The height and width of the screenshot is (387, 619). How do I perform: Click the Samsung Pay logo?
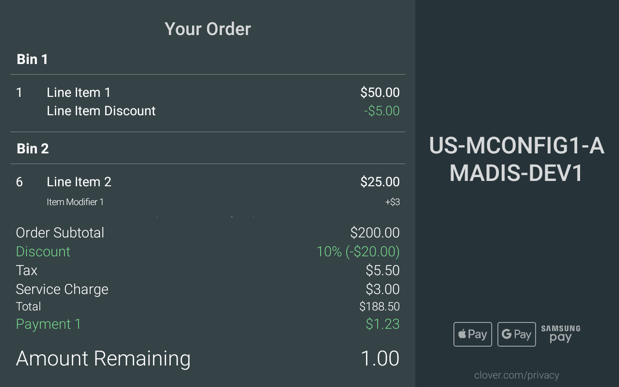click(x=561, y=334)
